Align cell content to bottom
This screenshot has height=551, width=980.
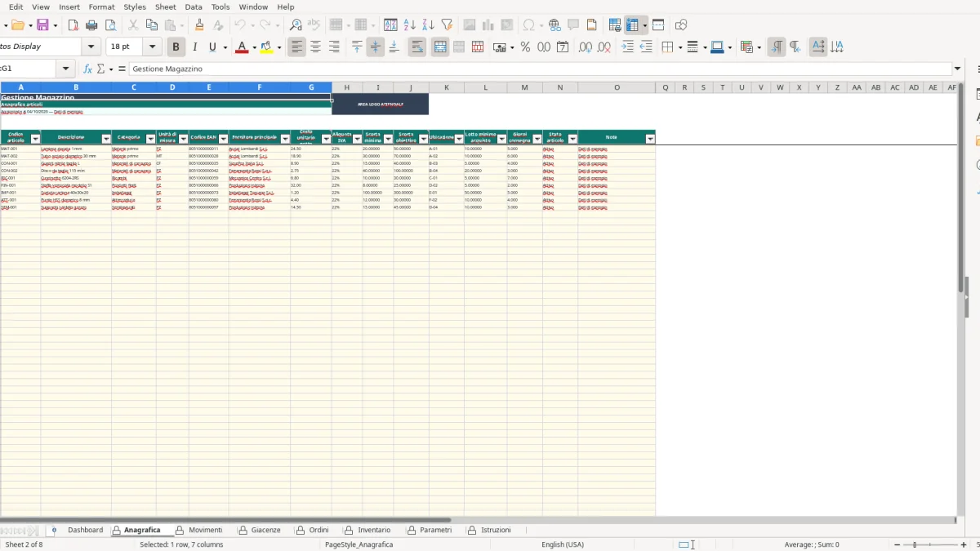coord(394,47)
